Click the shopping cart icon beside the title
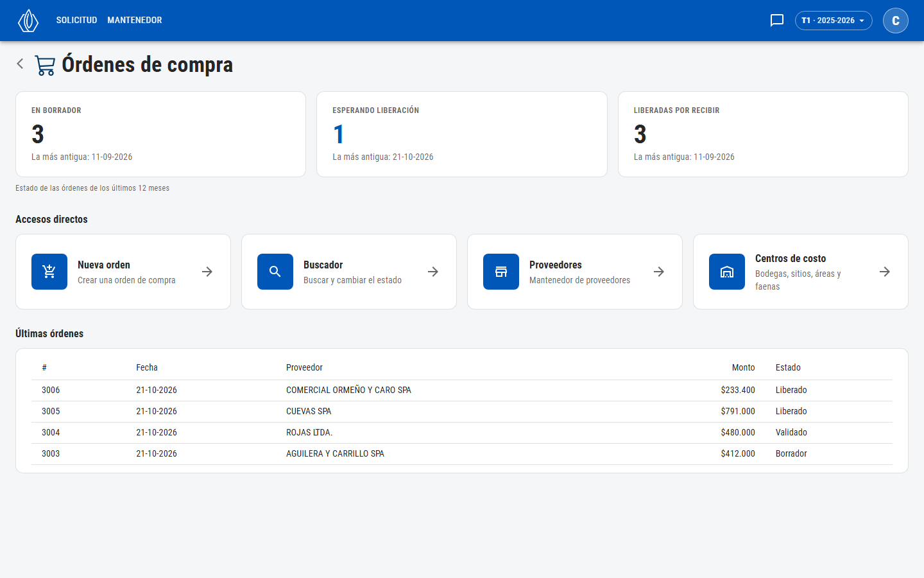Image resolution: width=924 pixels, height=578 pixels. [45, 65]
